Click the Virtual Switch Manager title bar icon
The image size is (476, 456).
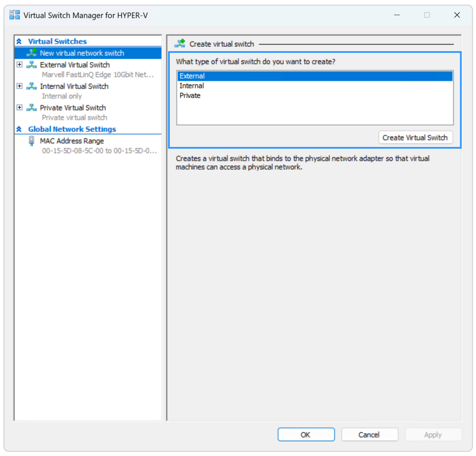click(x=15, y=15)
